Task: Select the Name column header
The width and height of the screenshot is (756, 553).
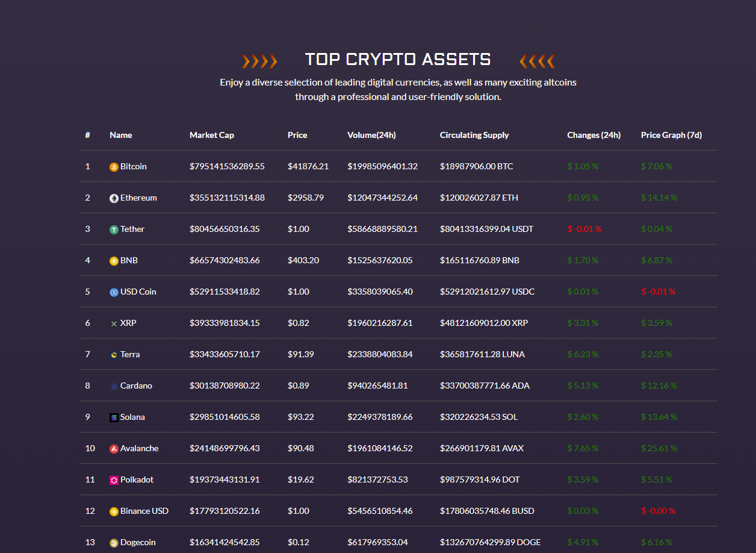Action: coord(120,135)
